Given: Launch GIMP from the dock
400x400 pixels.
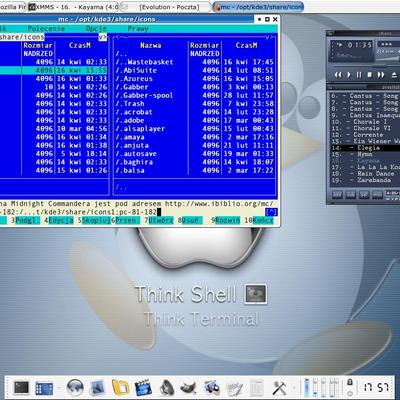Looking at the screenshot, I should click(x=188, y=388).
